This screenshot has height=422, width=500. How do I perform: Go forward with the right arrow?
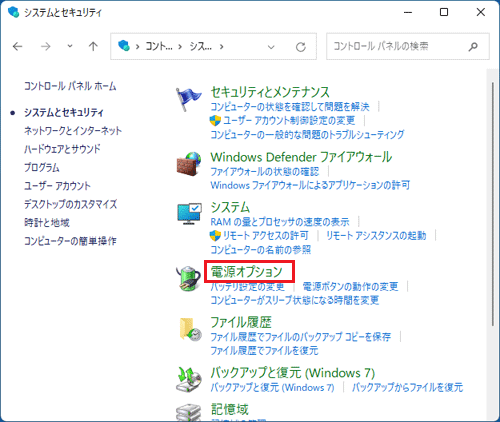(45, 46)
